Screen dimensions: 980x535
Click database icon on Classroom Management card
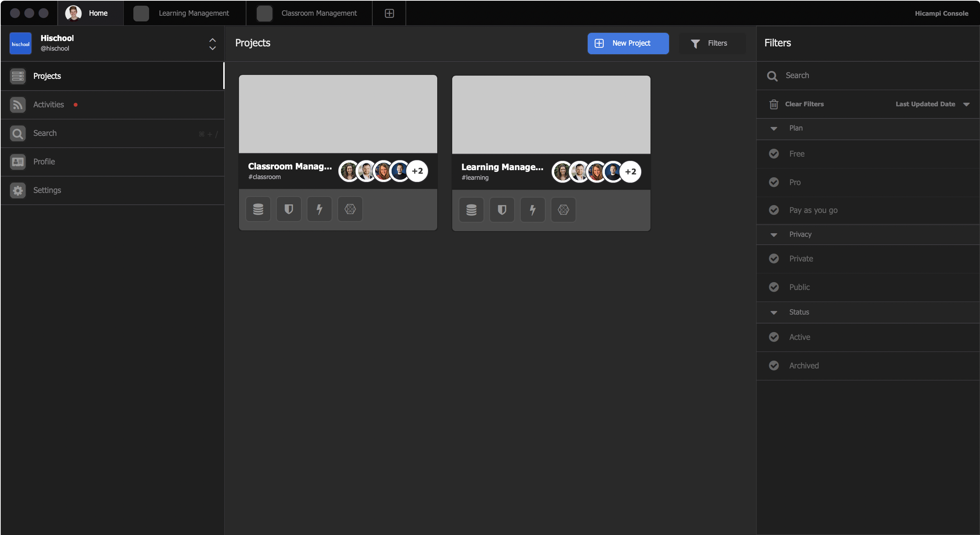[258, 209]
